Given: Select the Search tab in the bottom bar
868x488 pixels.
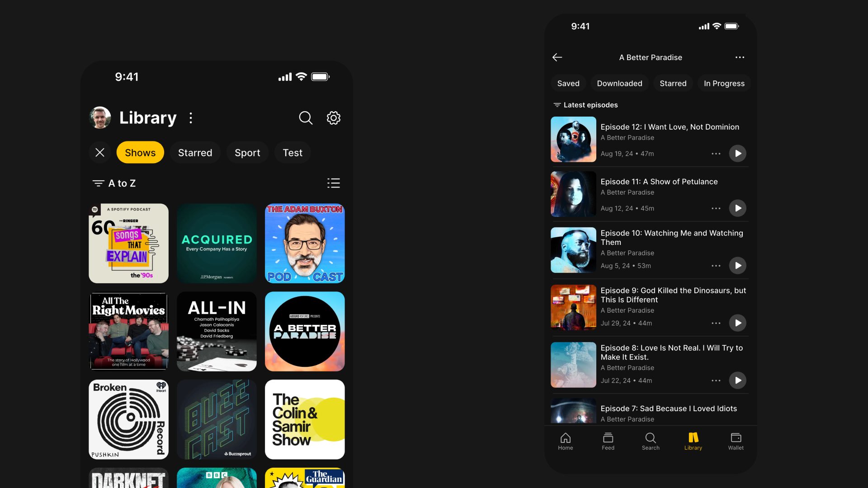Looking at the screenshot, I should coord(651,441).
